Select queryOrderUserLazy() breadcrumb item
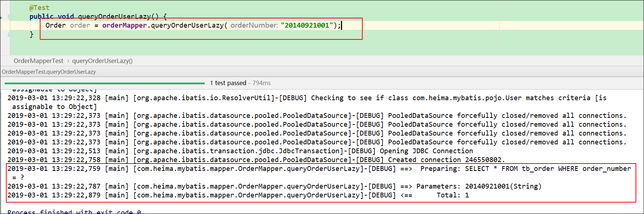 (x=102, y=61)
